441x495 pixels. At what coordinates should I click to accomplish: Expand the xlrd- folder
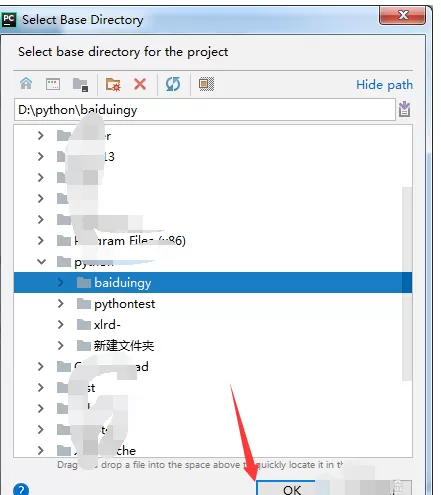[x=61, y=325]
